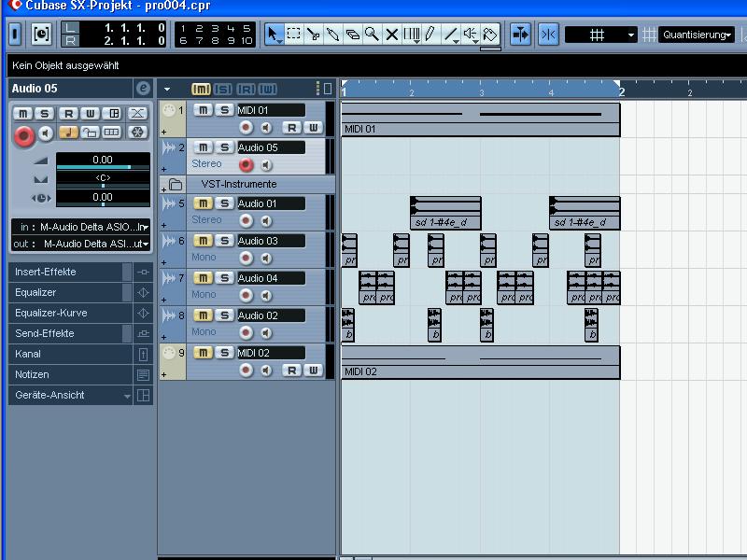This screenshot has height=560, width=747.
Task: Mute the MIDI 01 track
Action: click(x=203, y=110)
